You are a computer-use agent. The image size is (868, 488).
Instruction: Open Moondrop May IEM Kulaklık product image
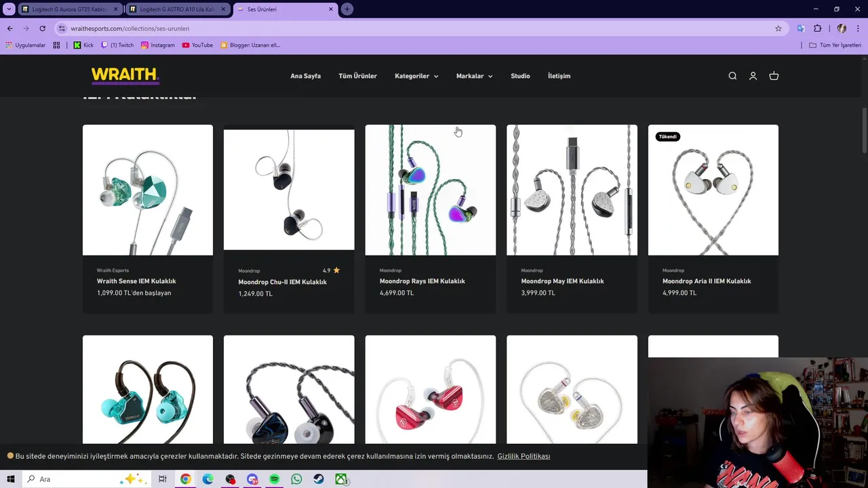[572, 190]
